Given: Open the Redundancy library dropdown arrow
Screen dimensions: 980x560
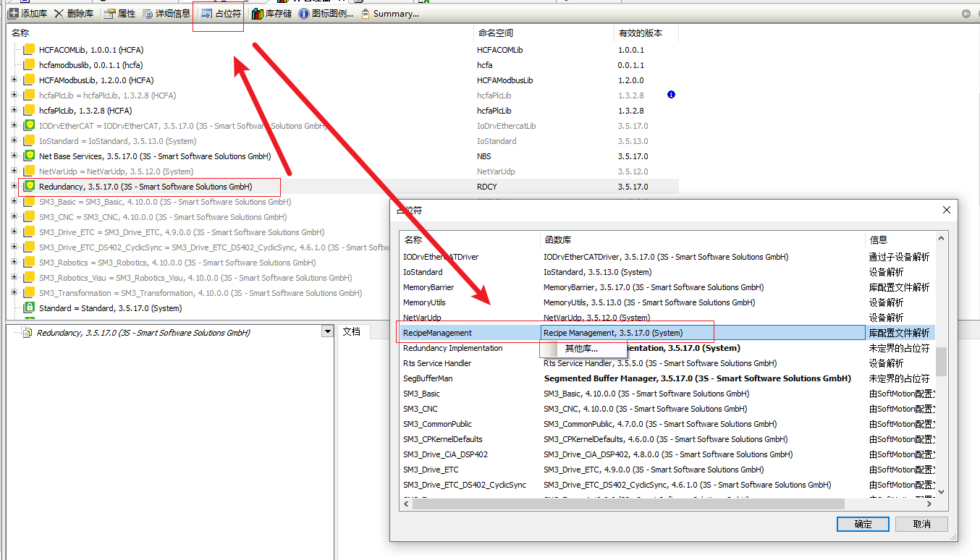Looking at the screenshot, I should pos(327,332).
